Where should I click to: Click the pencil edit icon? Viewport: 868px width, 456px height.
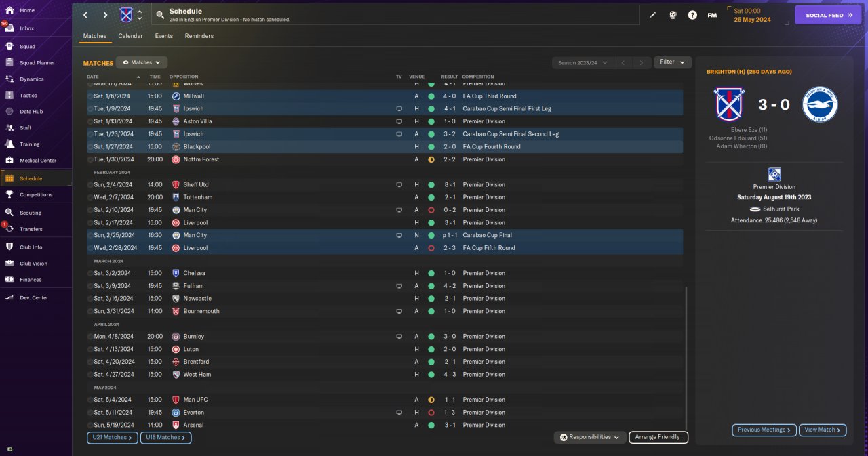point(653,15)
